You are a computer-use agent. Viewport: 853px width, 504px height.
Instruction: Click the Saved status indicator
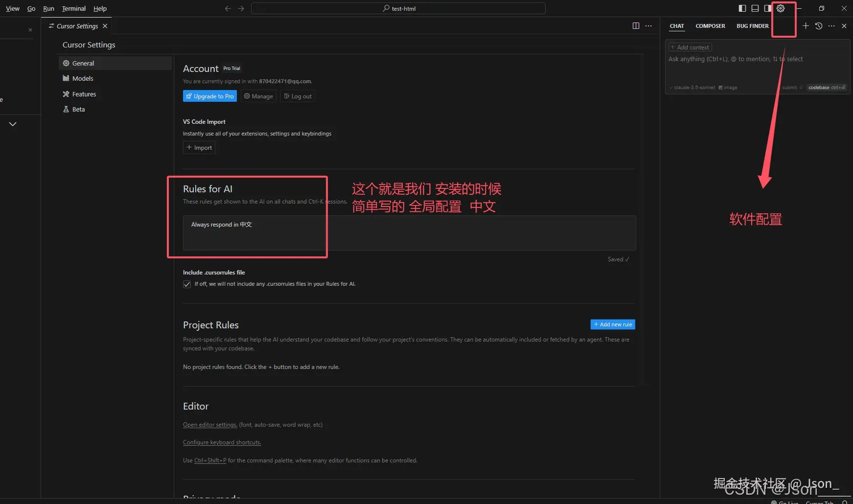tap(619, 259)
